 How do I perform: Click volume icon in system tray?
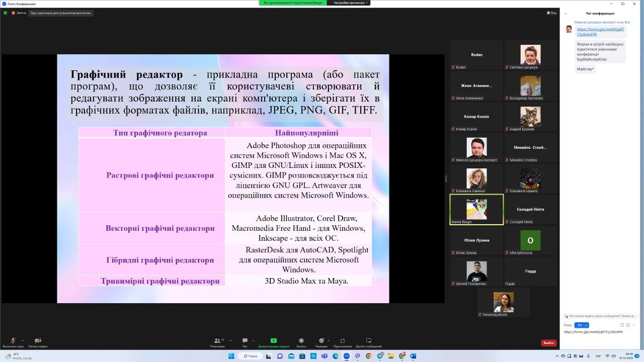point(613,356)
